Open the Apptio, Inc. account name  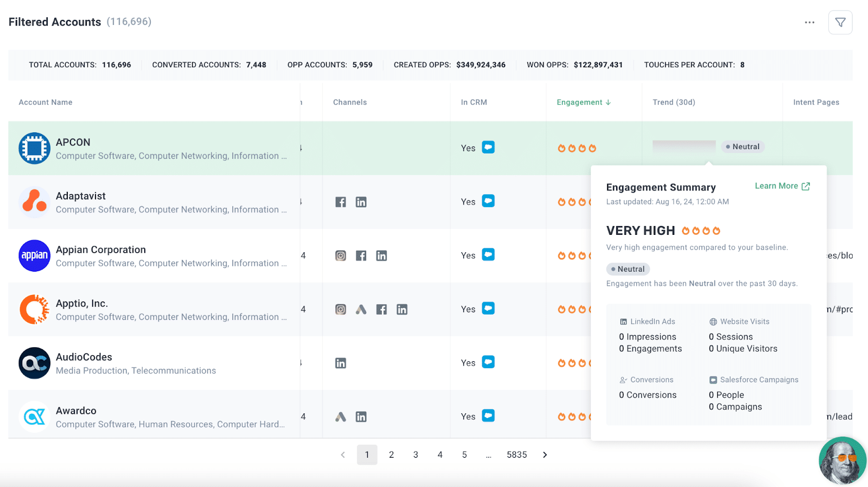[82, 303]
